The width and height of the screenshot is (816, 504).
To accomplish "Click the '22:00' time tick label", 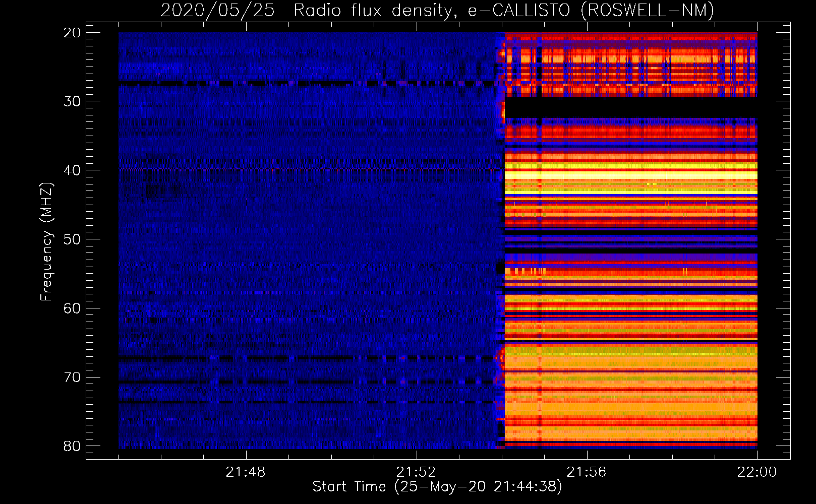I will (x=757, y=472).
